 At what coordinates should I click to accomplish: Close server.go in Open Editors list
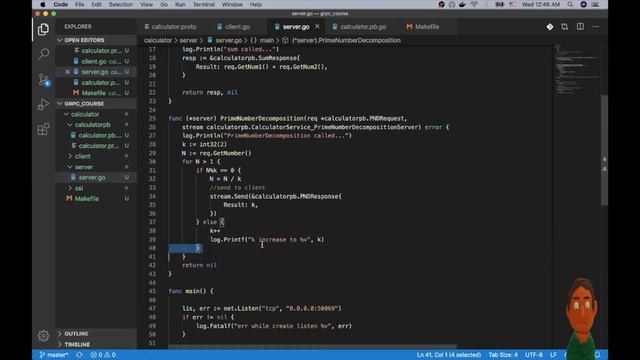click(67, 72)
